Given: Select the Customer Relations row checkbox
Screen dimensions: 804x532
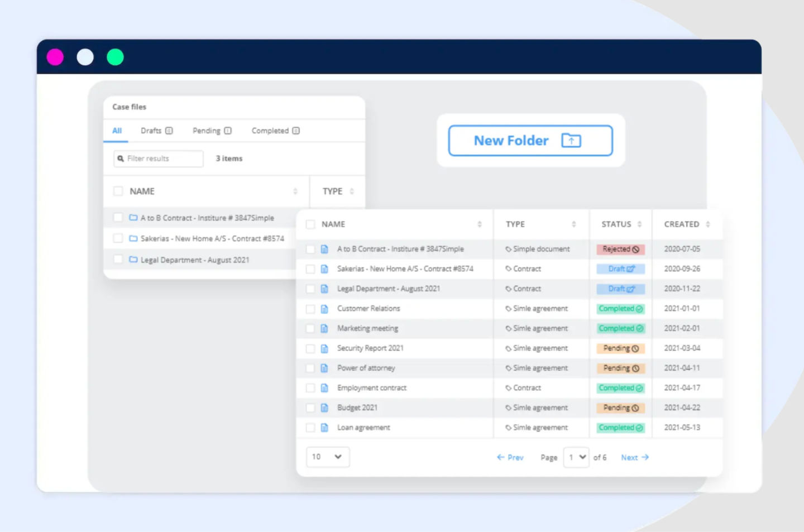Looking at the screenshot, I should [310, 309].
